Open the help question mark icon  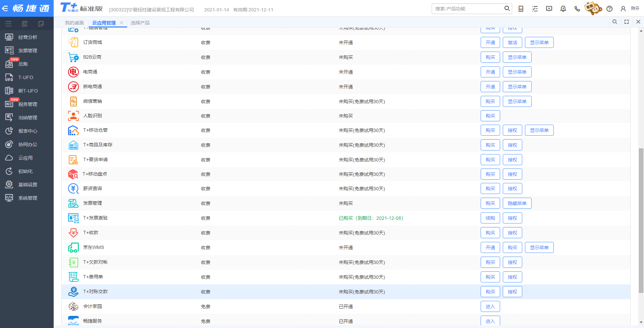click(x=609, y=9)
